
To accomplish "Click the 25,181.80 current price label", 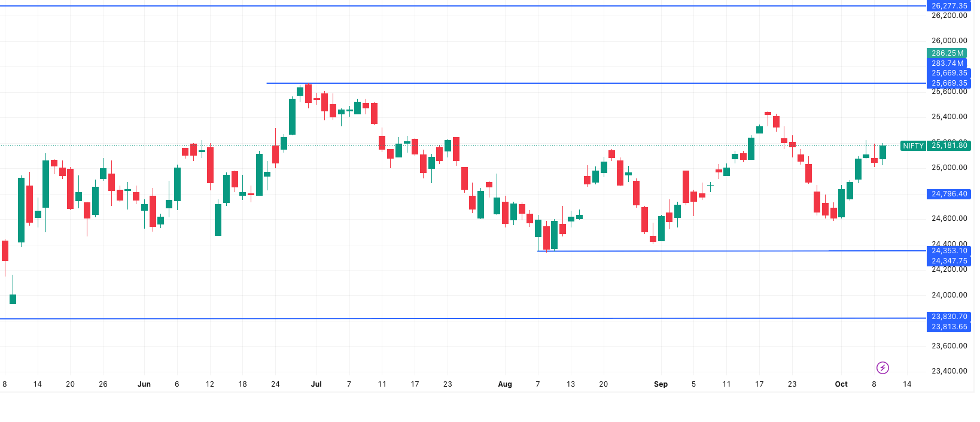I will (949, 145).
